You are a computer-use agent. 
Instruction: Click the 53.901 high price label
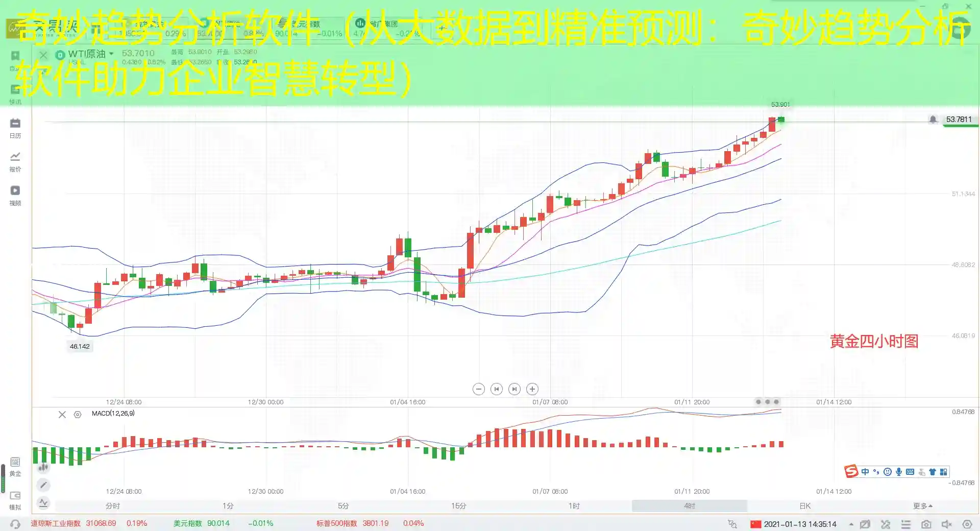tap(780, 105)
